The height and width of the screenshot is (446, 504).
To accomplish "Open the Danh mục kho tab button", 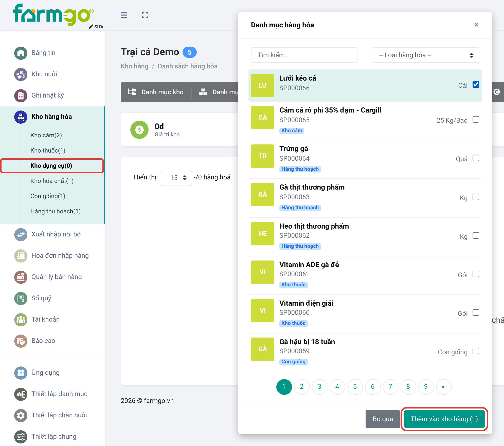I will coord(156,92).
